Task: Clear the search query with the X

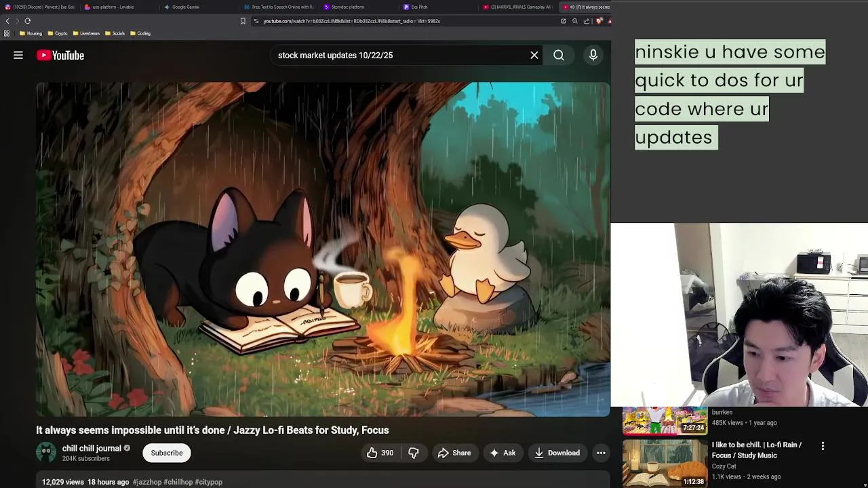Action: (x=534, y=56)
